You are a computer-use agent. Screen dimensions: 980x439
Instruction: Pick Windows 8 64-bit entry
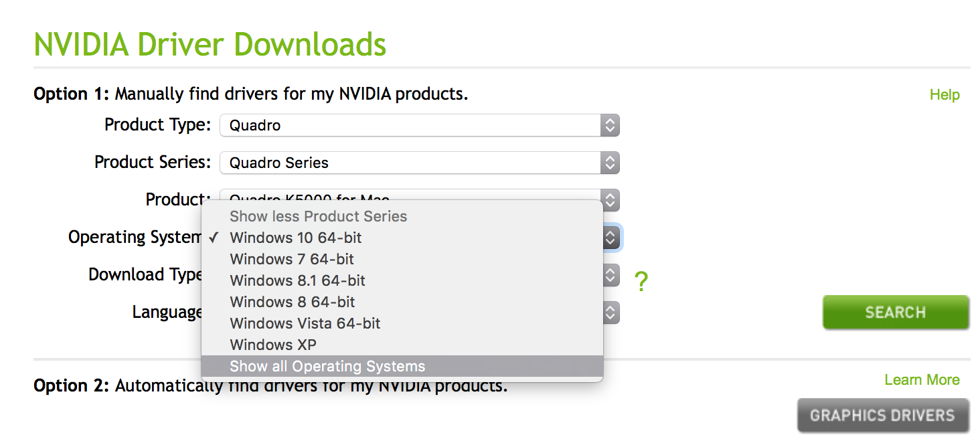292,302
